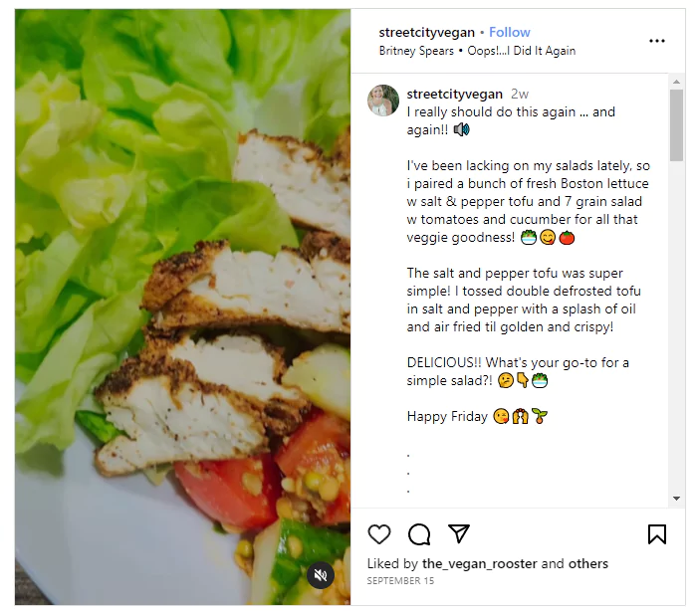Open streetcityvegan profile from the header
This screenshot has height=616, width=695.
(x=427, y=33)
